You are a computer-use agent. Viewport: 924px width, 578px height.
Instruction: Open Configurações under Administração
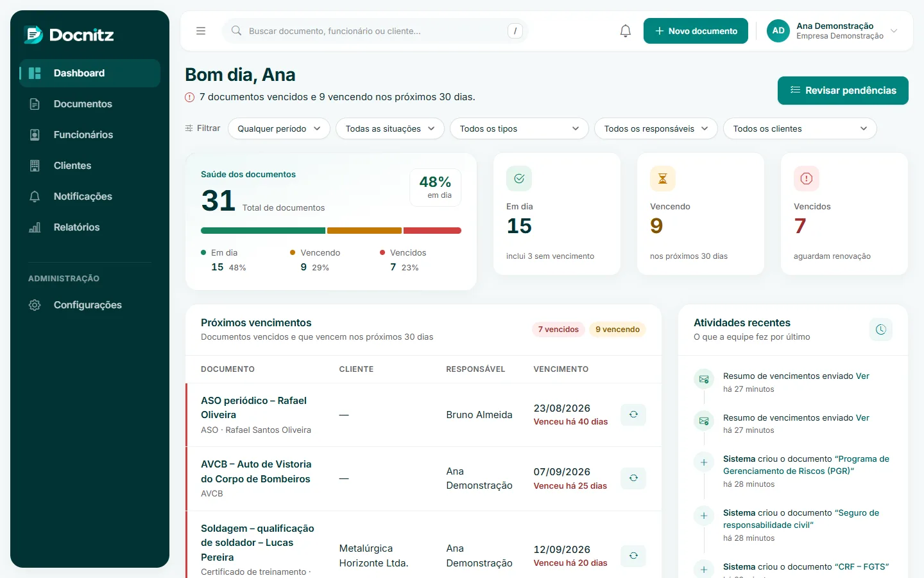[90, 305]
